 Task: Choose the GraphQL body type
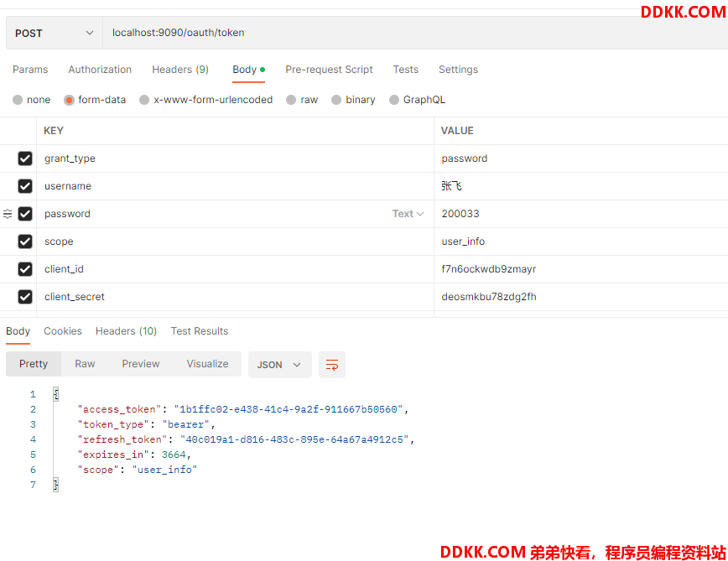[x=394, y=100]
